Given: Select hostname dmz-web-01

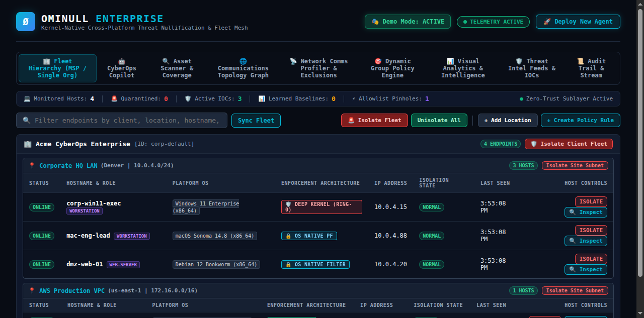Looking at the screenshot, I should [x=85, y=264].
